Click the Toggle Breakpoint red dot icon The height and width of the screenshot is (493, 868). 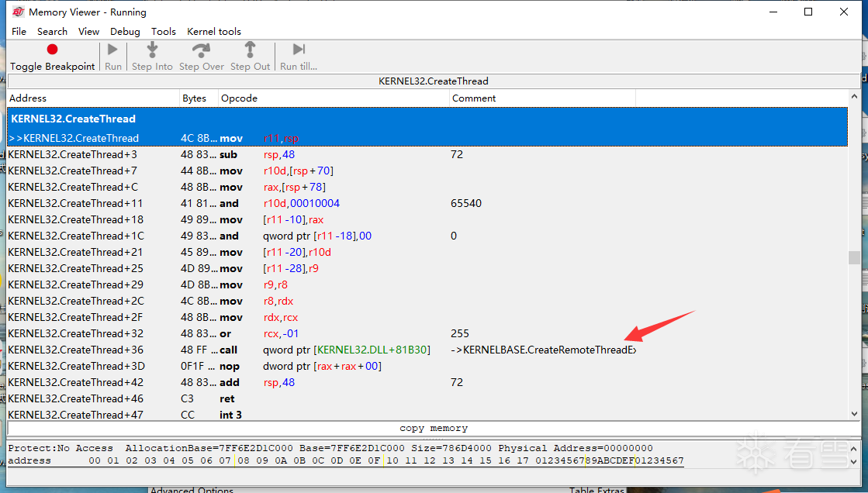click(x=52, y=50)
